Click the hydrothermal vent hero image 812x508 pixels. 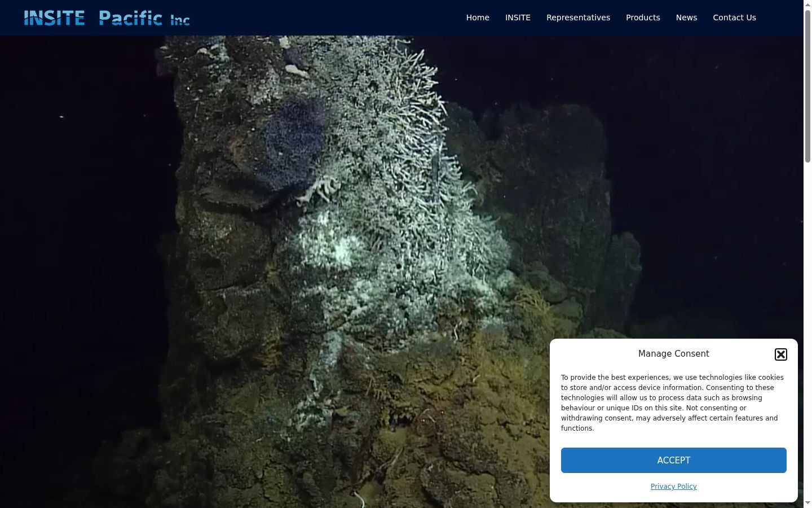tap(401, 271)
